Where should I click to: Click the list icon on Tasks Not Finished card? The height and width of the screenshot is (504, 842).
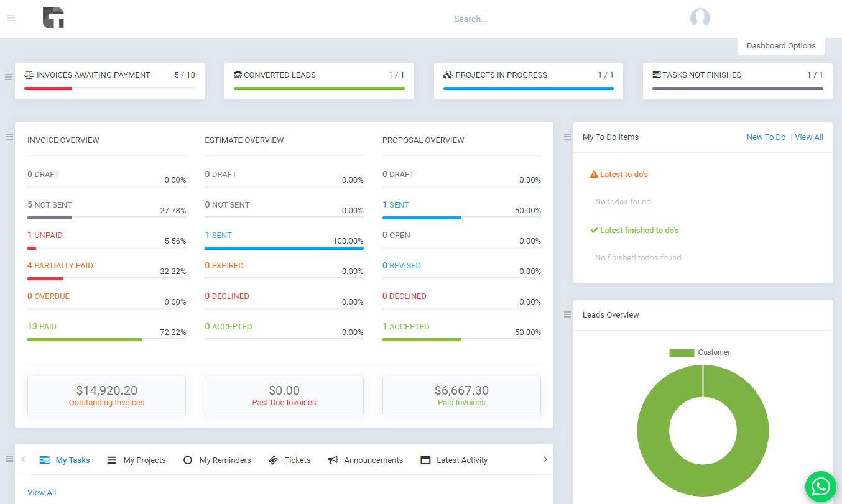pyautogui.click(x=656, y=74)
